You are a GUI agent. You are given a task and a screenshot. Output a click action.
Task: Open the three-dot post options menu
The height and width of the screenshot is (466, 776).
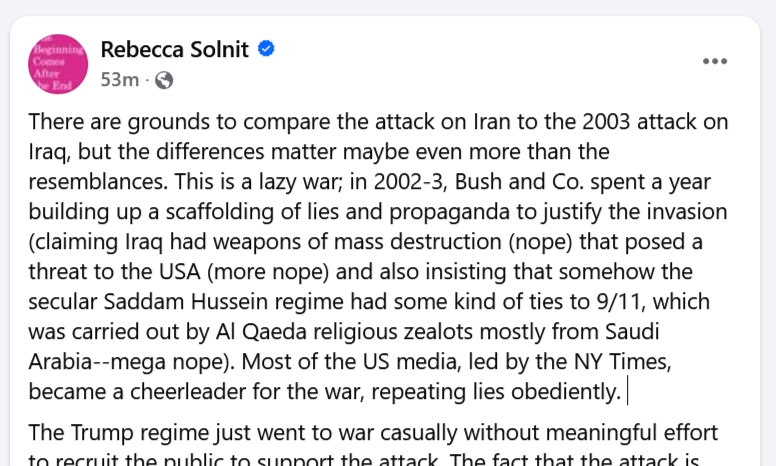(715, 61)
